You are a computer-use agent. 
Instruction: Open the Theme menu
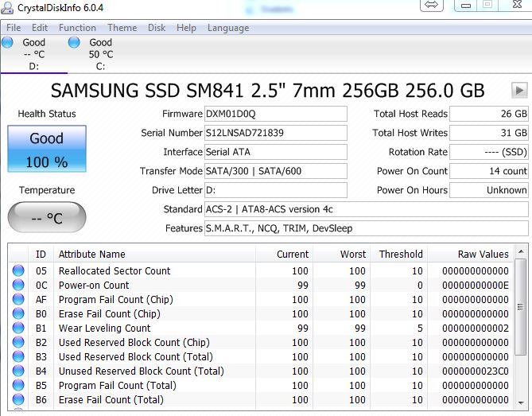(x=122, y=28)
